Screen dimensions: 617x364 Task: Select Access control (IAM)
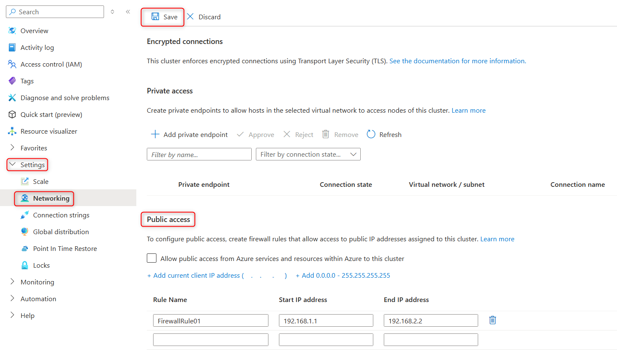click(50, 64)
